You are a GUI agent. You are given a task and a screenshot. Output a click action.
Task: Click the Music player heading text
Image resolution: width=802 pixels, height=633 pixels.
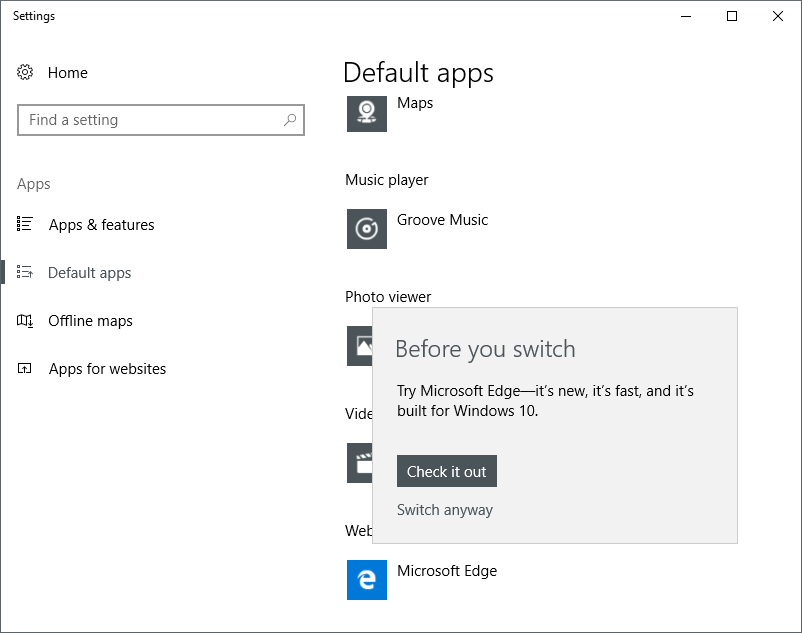pos(387,180)
